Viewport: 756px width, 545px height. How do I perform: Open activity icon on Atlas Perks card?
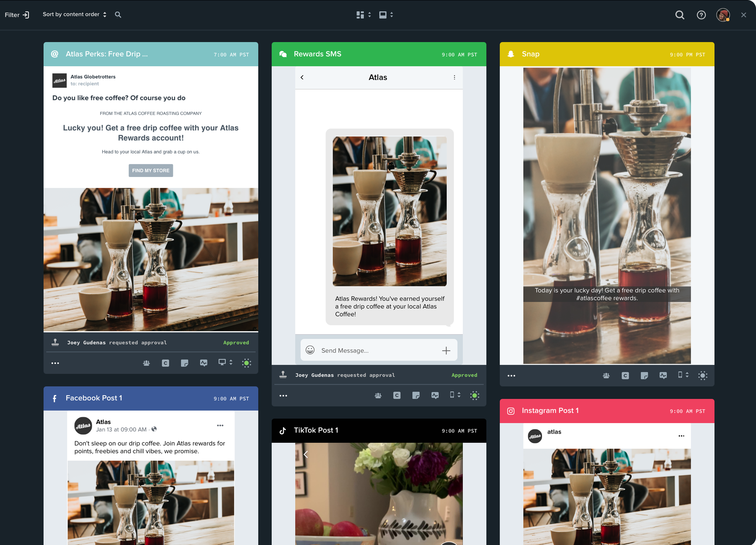(204, 363)
